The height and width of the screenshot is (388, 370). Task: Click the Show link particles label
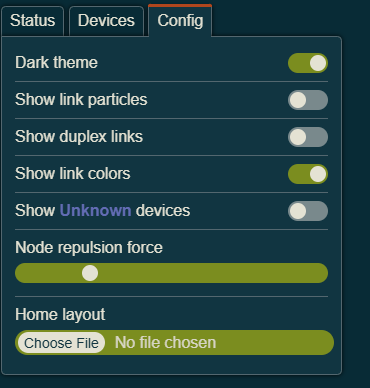click(x=81, y=100)
